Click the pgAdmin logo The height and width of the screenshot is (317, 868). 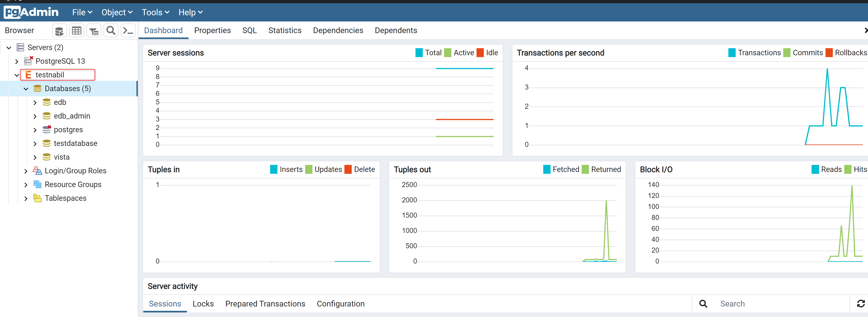tap(31, 12)
